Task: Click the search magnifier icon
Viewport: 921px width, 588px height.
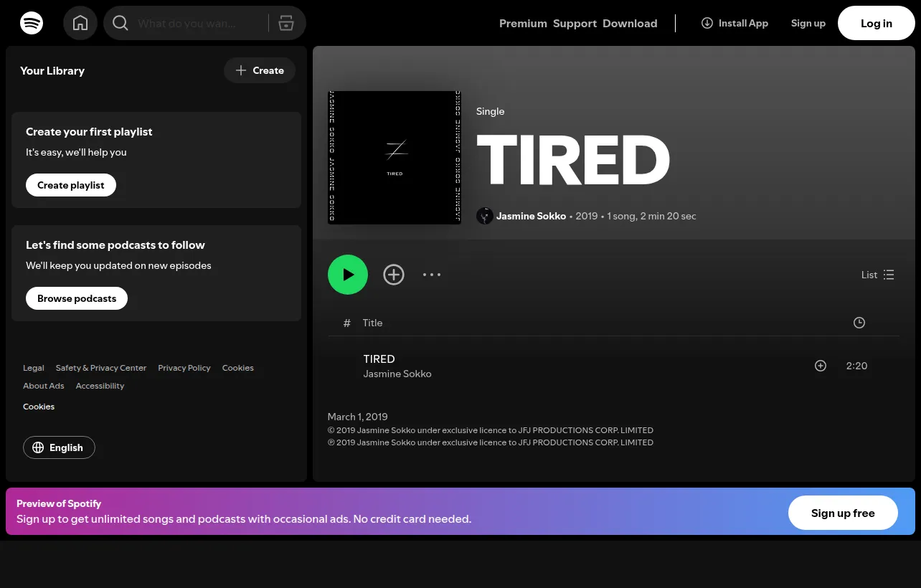Action: tap(121, 23)
